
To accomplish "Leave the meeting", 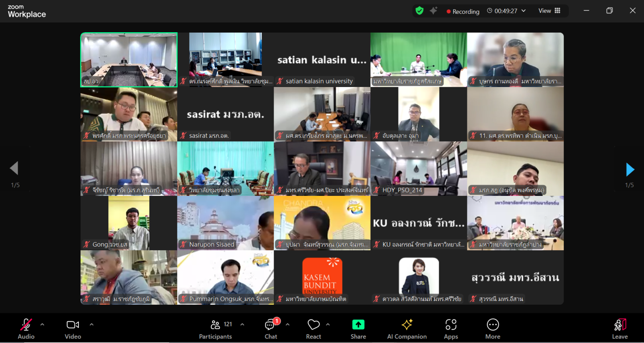I will tap(619, 328).
